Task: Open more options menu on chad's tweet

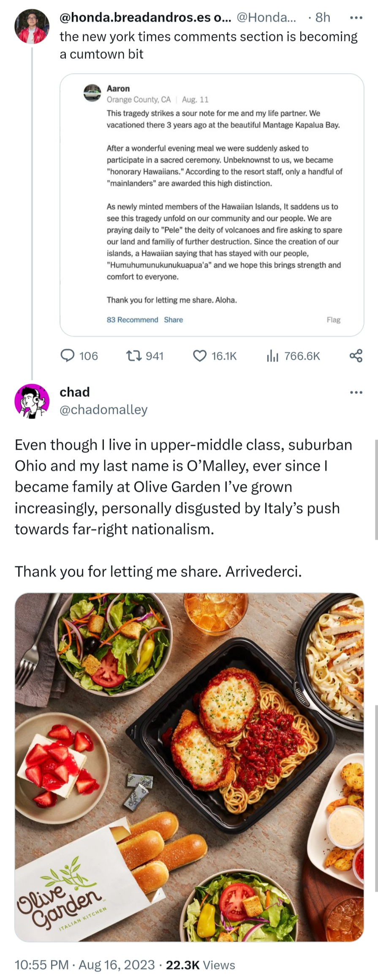Action: 356,392
